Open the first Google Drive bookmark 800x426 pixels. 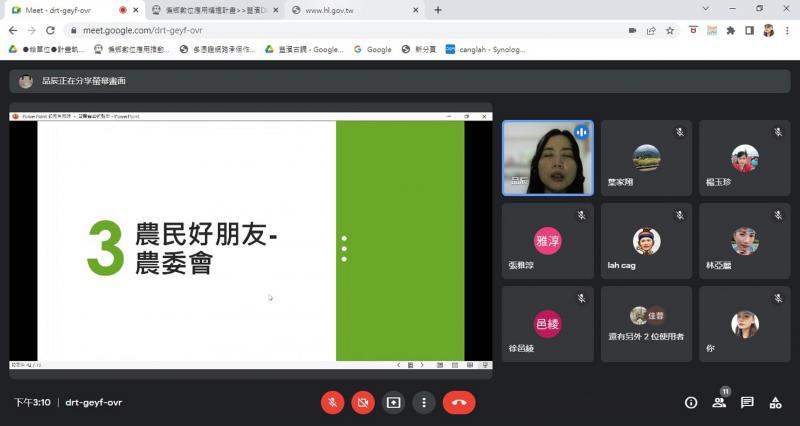coord(46,49)
